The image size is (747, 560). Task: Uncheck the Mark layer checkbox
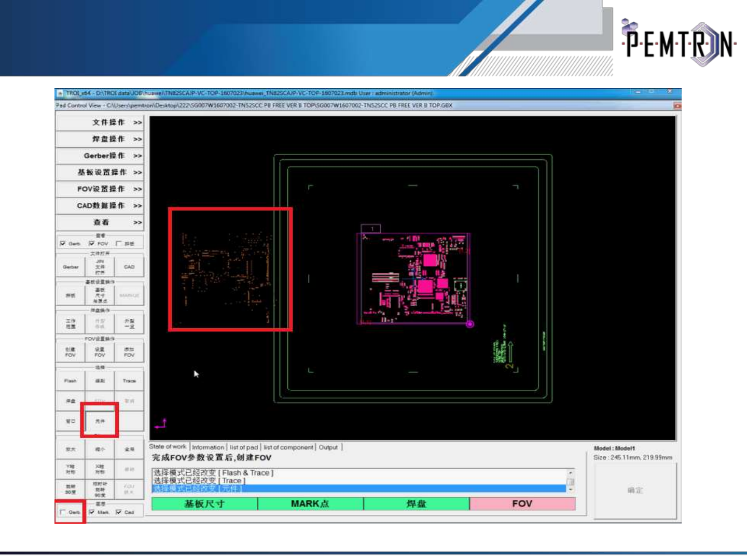tap(92, 512)
